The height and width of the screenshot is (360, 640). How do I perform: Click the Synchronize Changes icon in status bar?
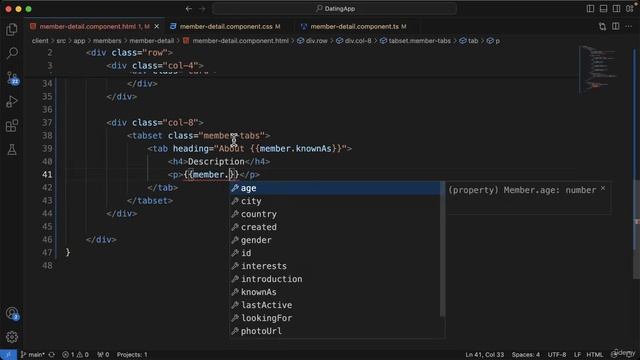51,355
